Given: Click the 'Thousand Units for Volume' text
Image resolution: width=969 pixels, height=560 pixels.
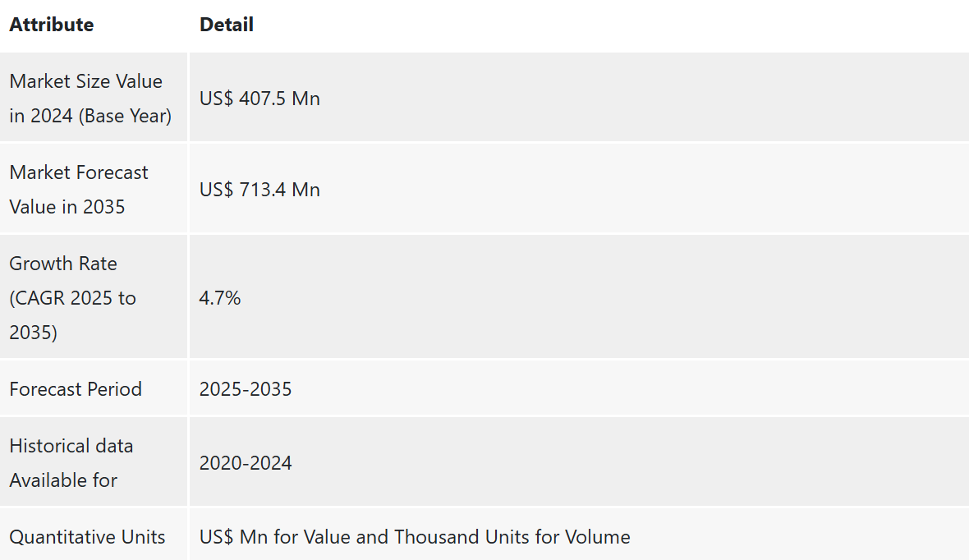Looking at the screenshot, I should [512, 536].
